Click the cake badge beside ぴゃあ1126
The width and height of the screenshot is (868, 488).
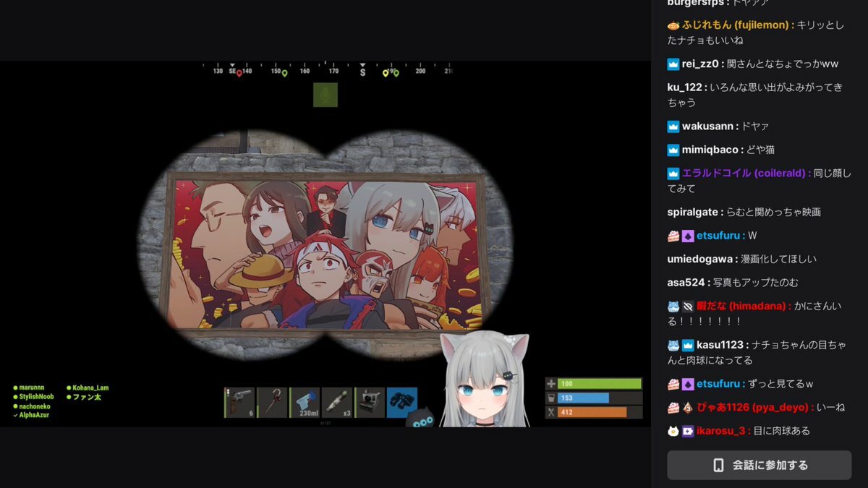(x=673, y=407)
